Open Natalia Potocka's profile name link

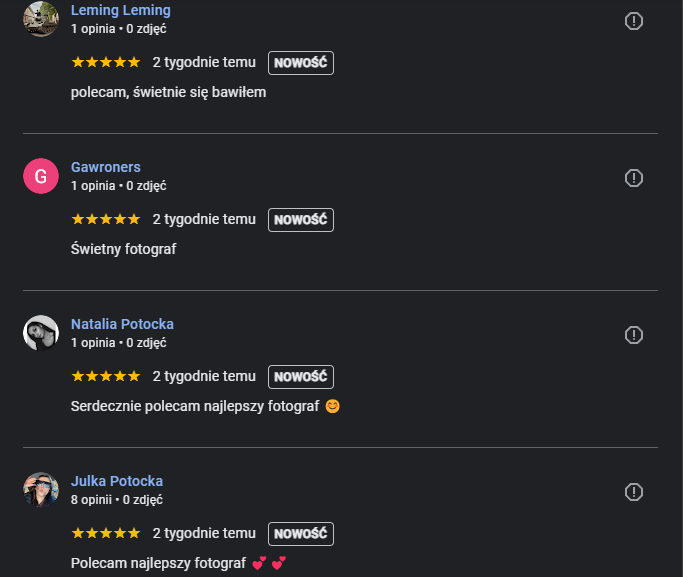pos(122,324)
